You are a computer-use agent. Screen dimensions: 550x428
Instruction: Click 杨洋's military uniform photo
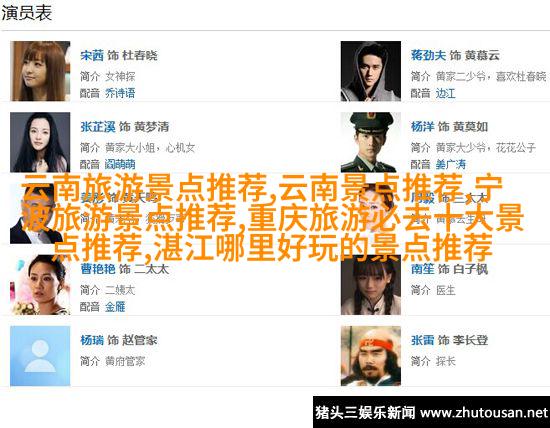tap(371, 142)
